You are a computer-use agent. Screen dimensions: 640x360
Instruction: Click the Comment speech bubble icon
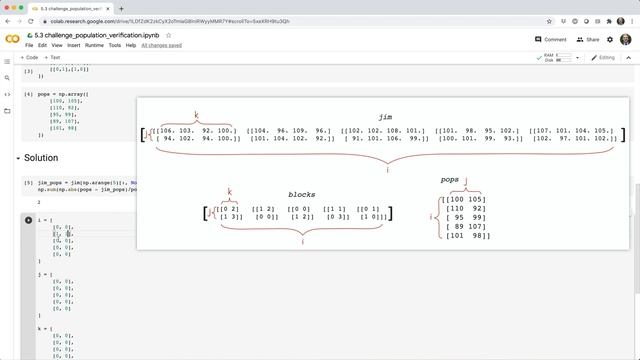[538, 40]
